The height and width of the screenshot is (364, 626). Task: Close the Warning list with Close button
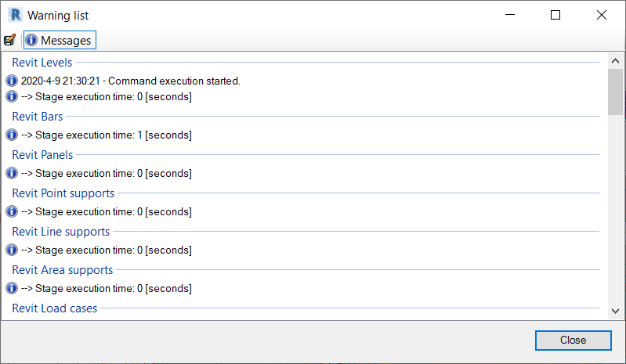tap(573, 341)
